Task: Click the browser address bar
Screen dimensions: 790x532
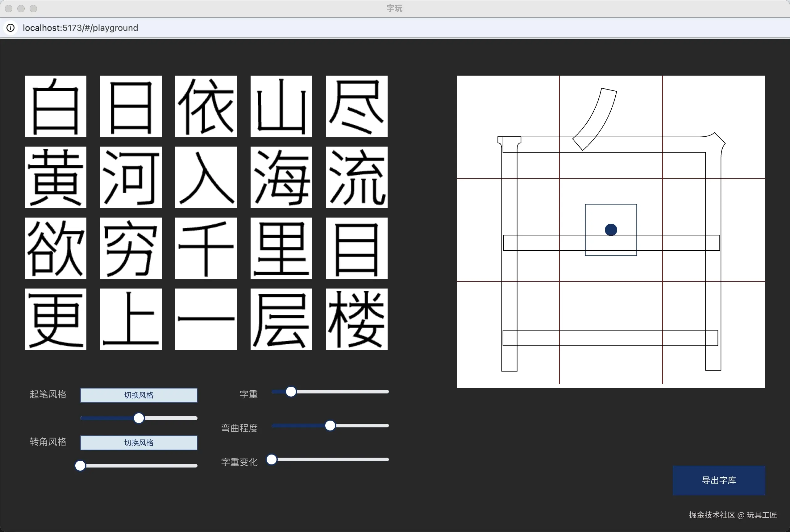Action: click(80, 28)
